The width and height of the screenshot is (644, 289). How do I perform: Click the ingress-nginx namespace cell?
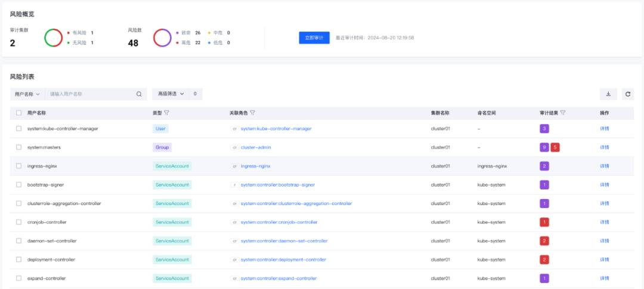click(492, 166)
